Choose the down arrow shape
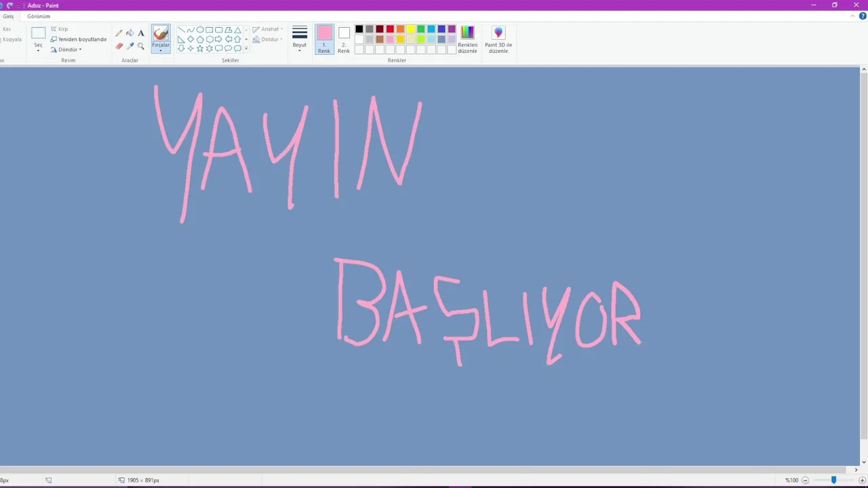Viewport: 868px width, 488px height. [181, 48]
